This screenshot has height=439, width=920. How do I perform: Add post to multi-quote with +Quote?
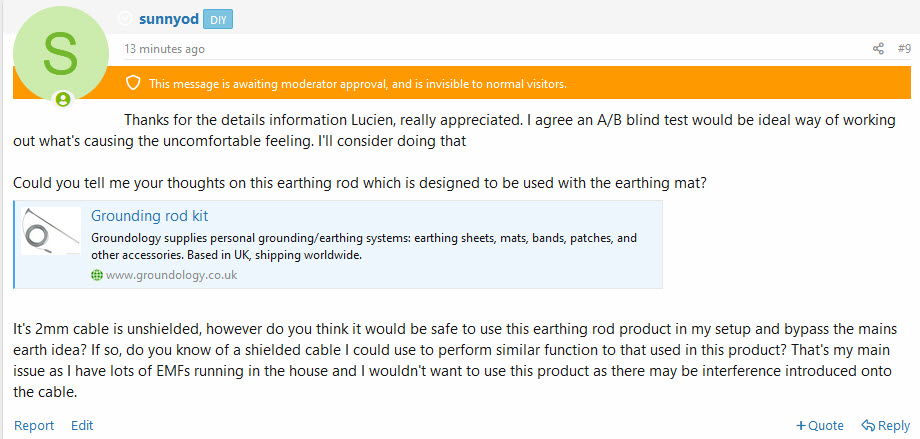click(820, 426)
